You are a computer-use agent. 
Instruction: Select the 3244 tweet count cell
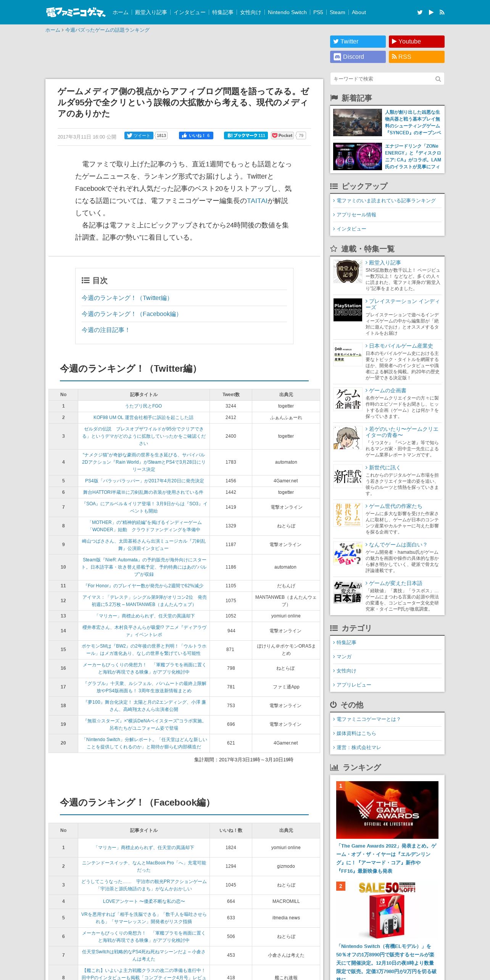click(231, 406)
